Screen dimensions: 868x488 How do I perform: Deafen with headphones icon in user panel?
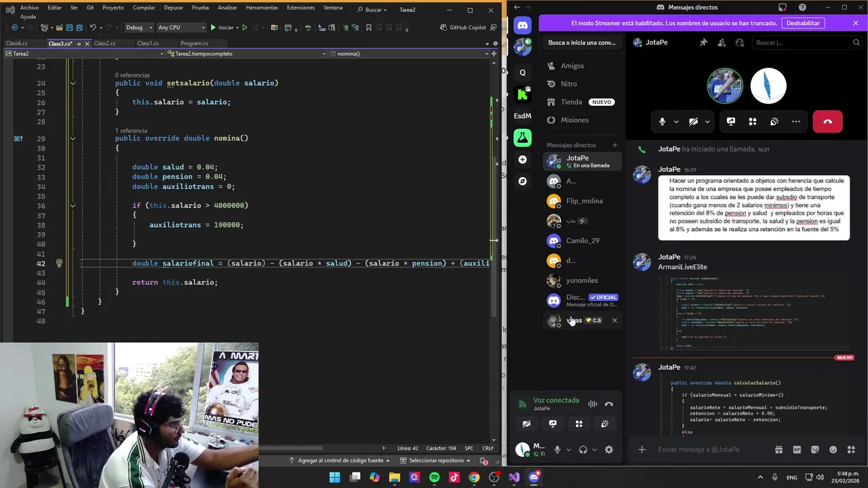point(583,449)
